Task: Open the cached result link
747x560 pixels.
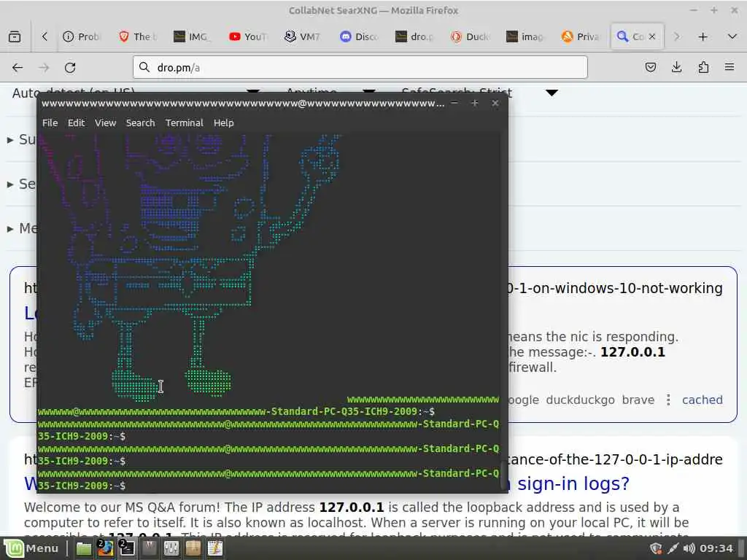Action: click(x=703, y=400)
